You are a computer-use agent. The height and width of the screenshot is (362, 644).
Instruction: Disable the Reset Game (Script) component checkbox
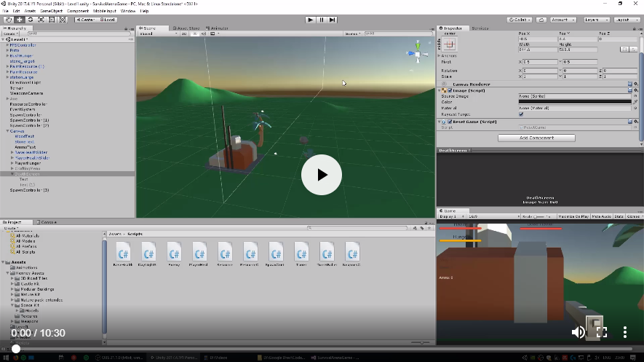coord(450,122)
